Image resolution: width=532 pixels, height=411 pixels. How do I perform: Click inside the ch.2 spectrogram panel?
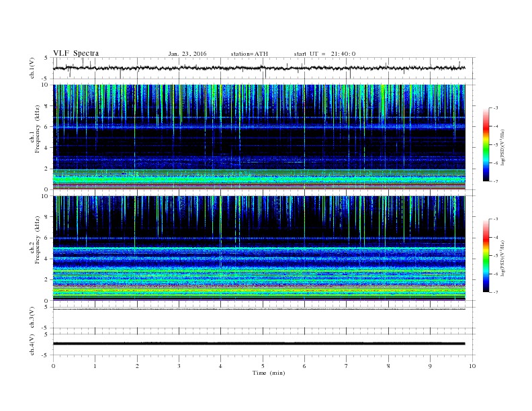[x=259, y=248]
